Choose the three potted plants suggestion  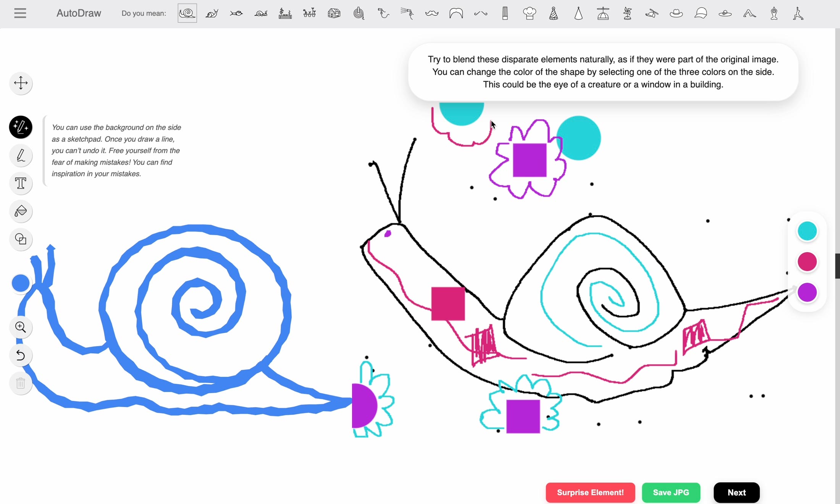click(x=310, y=13)
